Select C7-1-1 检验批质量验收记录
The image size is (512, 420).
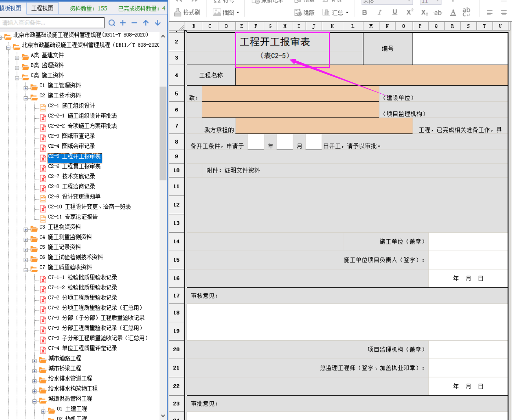(82, 277)
